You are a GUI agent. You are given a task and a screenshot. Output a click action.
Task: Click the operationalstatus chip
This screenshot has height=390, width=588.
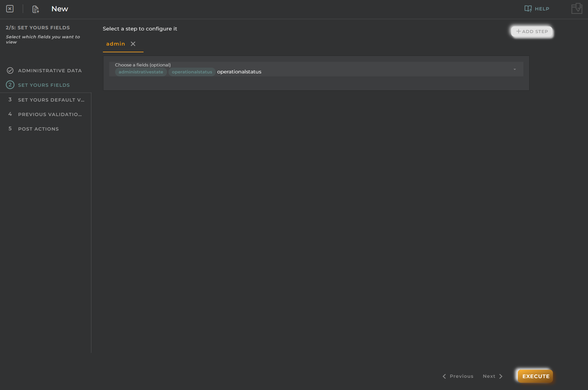coord(192,72)
